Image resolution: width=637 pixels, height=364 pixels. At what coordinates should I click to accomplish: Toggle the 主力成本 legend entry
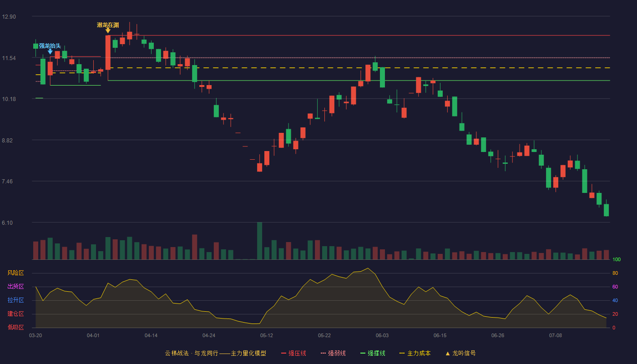(x=415, y=353)
